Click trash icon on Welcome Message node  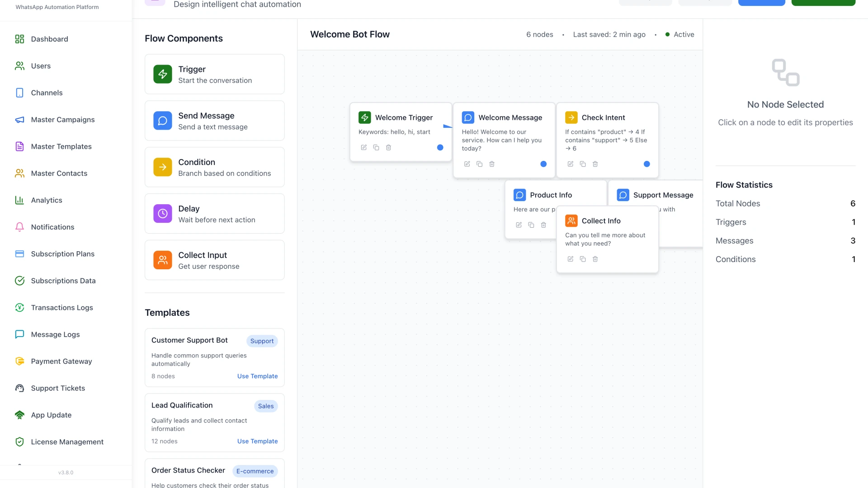492,164
